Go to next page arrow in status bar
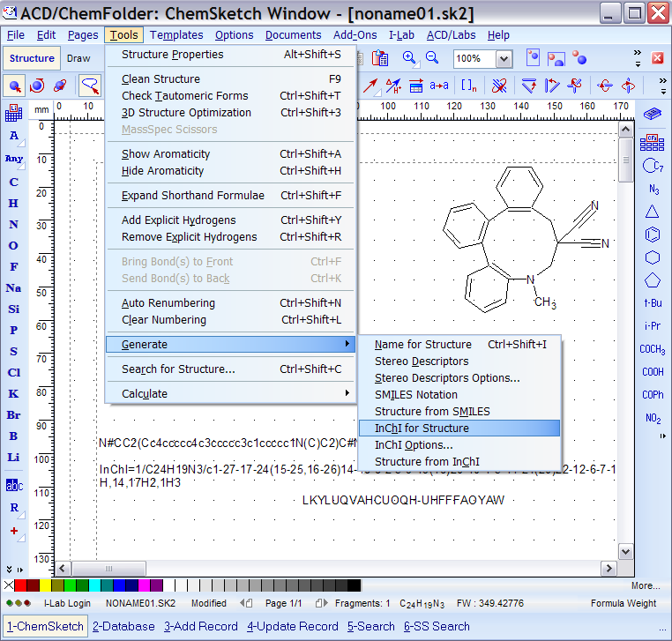Image resolution: width=672 pixels, height=641 pixels. [x=321, y=603]
